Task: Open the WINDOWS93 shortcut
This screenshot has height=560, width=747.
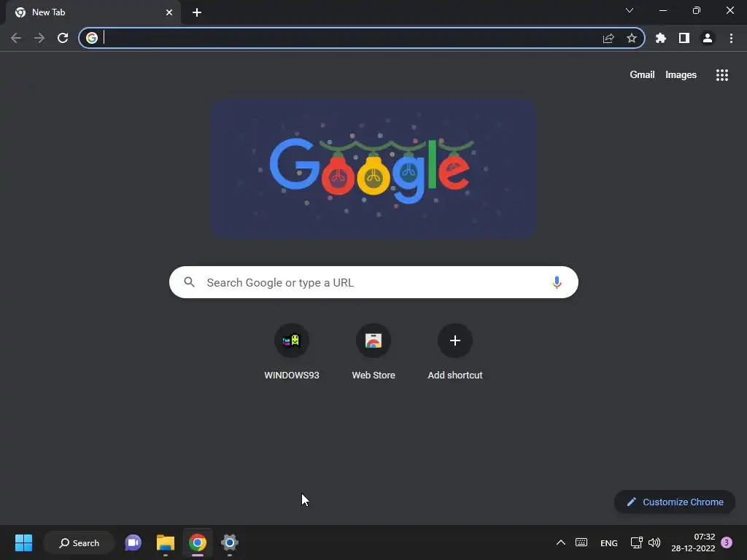Action: (x=292, y=352)
